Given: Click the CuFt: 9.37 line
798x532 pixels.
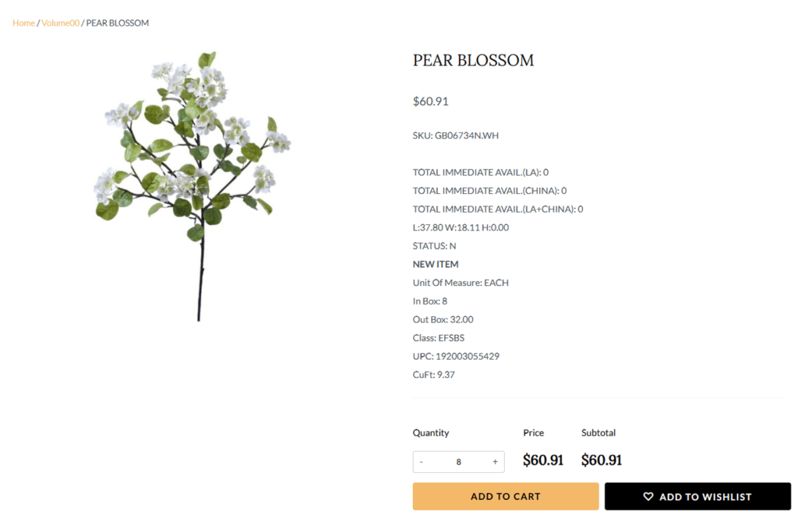Looking at the screenshot, I should tap(433, 375).
